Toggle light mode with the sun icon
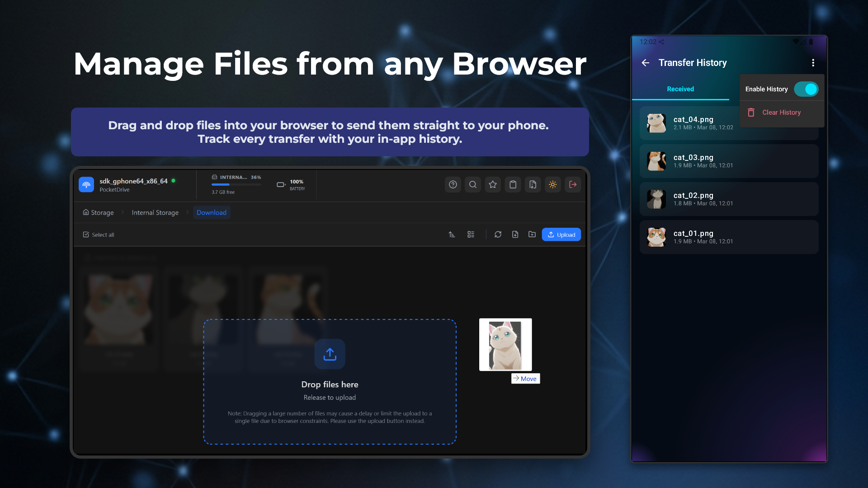 pos(552,184)
